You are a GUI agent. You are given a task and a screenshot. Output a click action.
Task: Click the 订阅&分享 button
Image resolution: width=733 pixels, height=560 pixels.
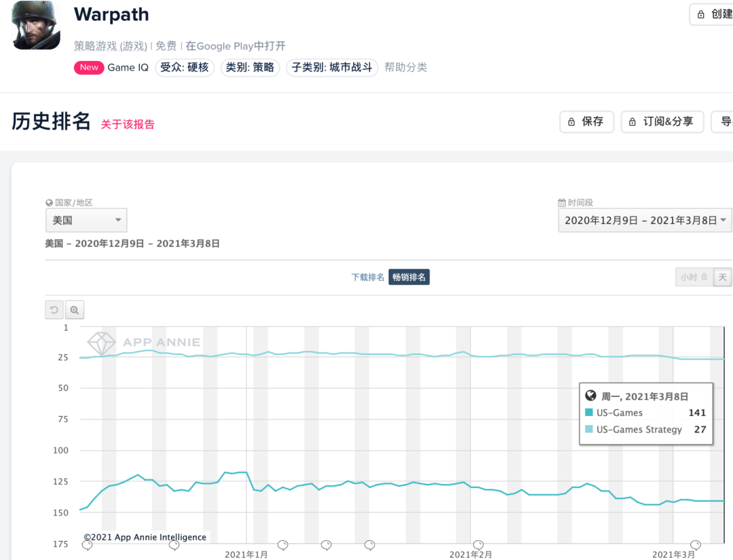662,122
